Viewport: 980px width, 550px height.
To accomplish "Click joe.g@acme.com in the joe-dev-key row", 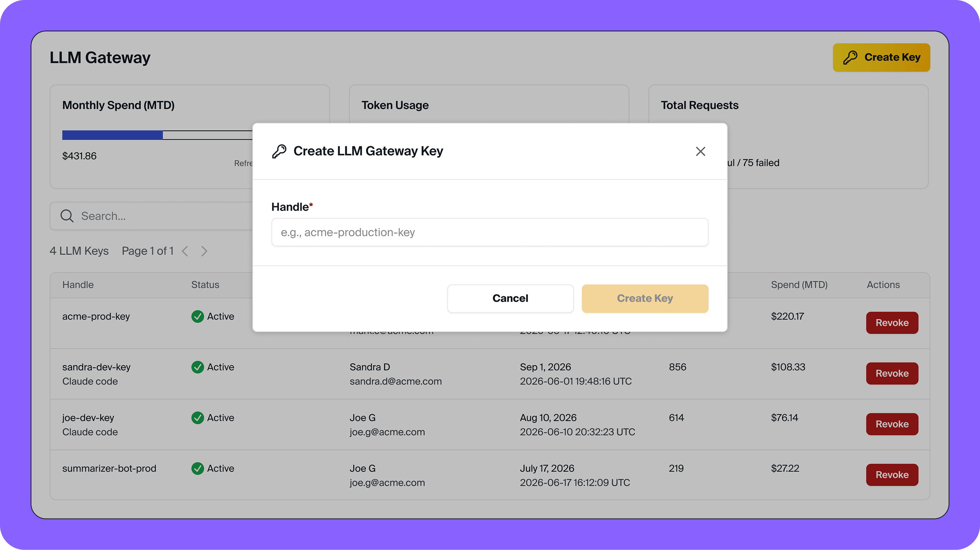I will 387,432.
